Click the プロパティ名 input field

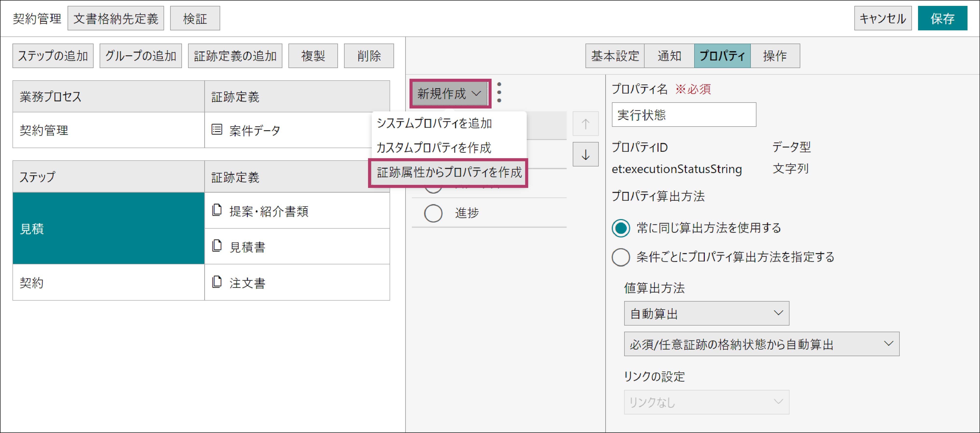(x=684, y=114)
